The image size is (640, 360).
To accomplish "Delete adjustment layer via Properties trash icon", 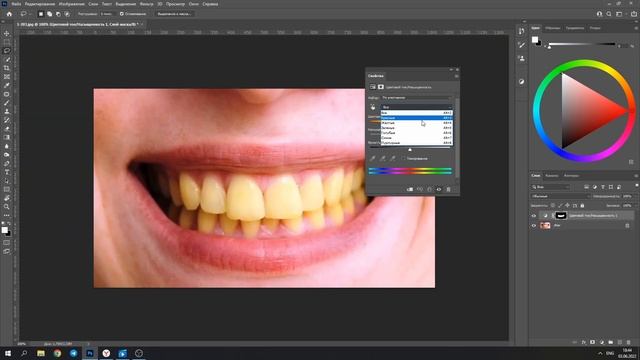I will tap(448, 189).
